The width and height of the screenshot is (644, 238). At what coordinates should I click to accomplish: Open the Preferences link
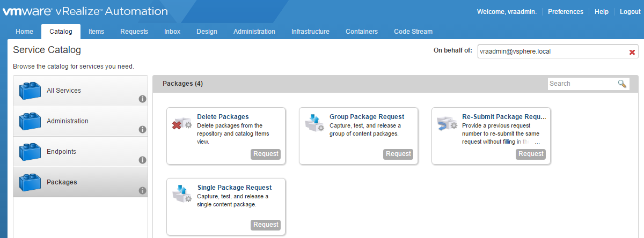565,12
